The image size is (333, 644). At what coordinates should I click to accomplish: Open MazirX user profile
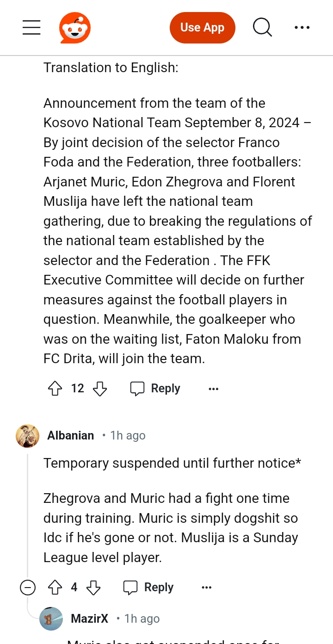pos(90,619)
